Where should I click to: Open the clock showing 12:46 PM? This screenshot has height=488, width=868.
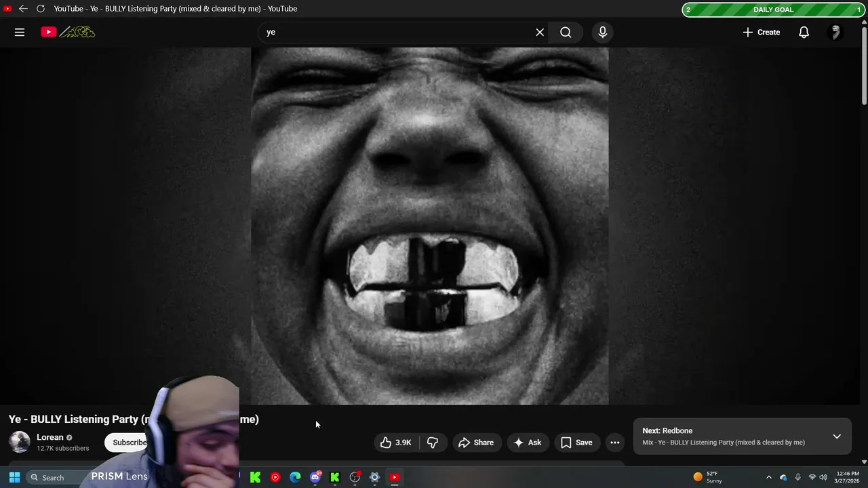coord(848,477)
